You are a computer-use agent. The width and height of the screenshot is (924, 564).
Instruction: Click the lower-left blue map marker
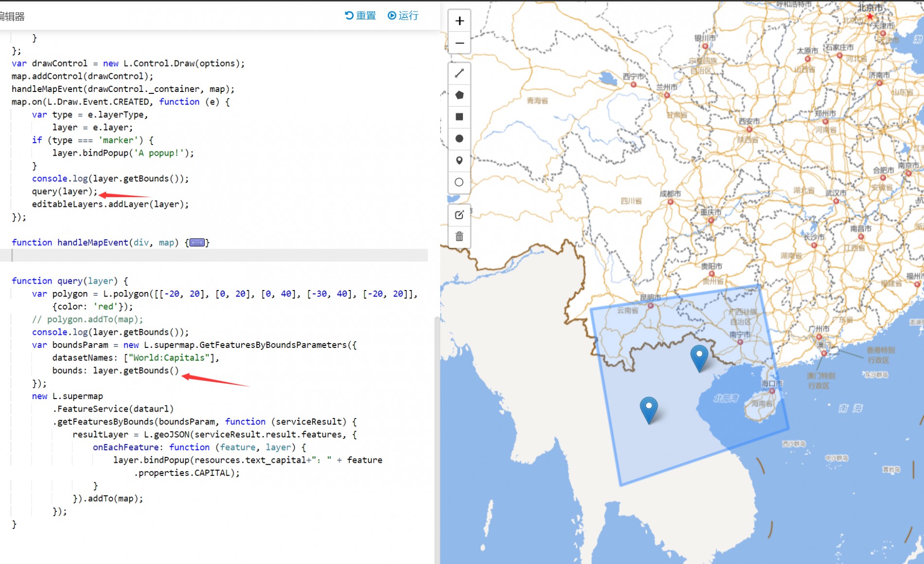[649, 409]
